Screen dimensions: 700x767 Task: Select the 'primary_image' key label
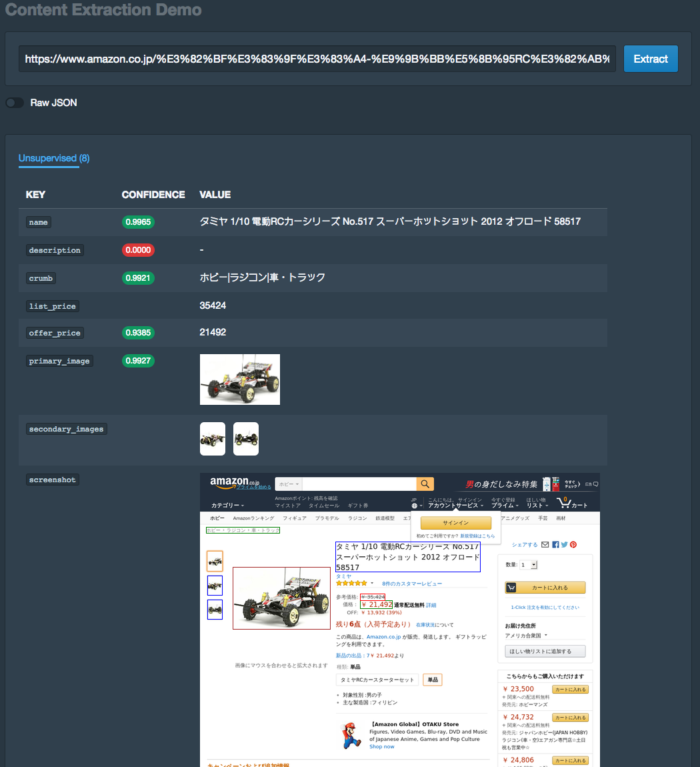[59, 361]
